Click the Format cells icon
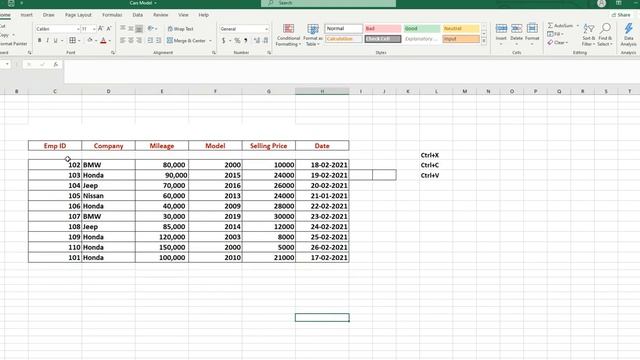The image size is (640, 360). coord(532,29)
